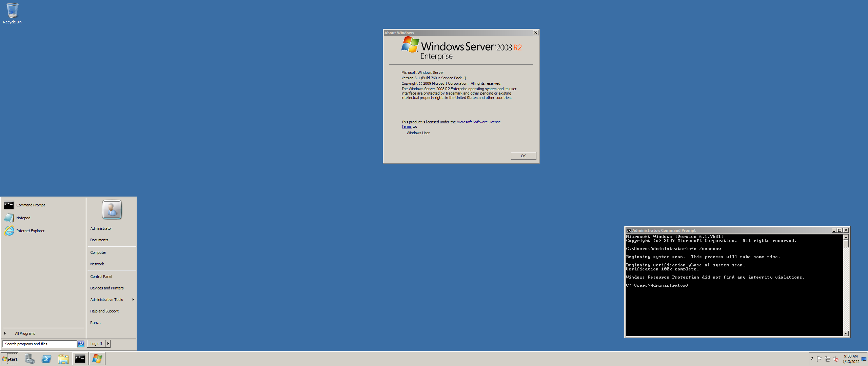Click the Windows Server 2008 R2 logo
Image resolution: width=868 pixels, height=366 pixels.
pos(461,48)
